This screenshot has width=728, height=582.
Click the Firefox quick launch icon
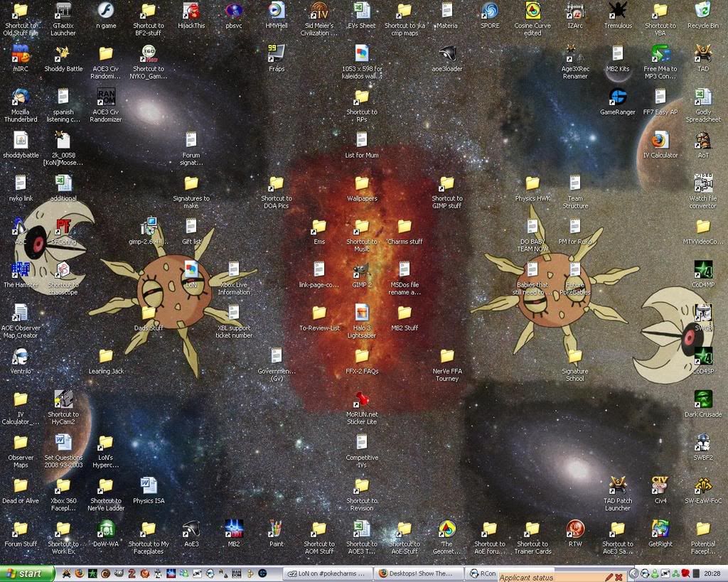80,573
